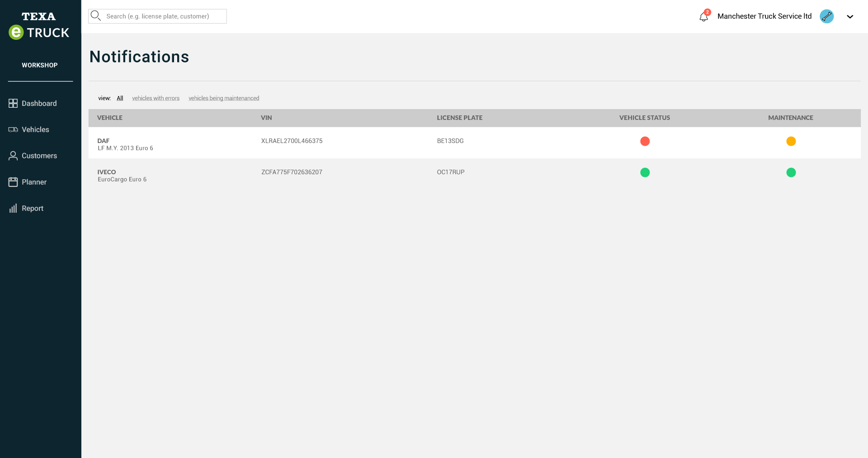Focus the search input field

[157, 16]
